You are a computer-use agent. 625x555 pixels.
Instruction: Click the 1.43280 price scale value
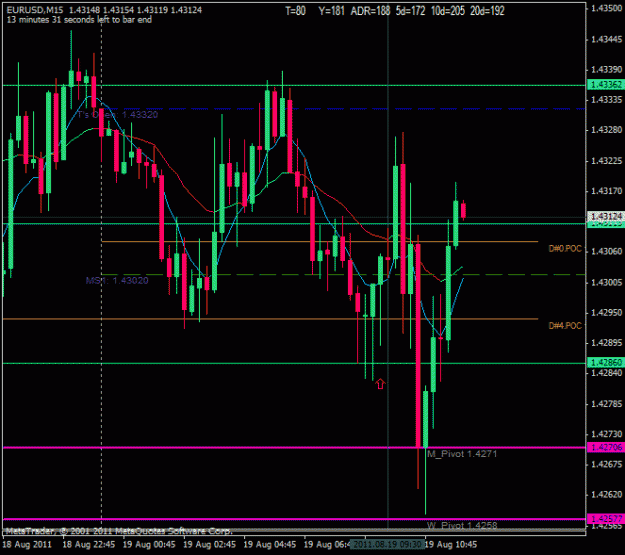pos(606,130)
